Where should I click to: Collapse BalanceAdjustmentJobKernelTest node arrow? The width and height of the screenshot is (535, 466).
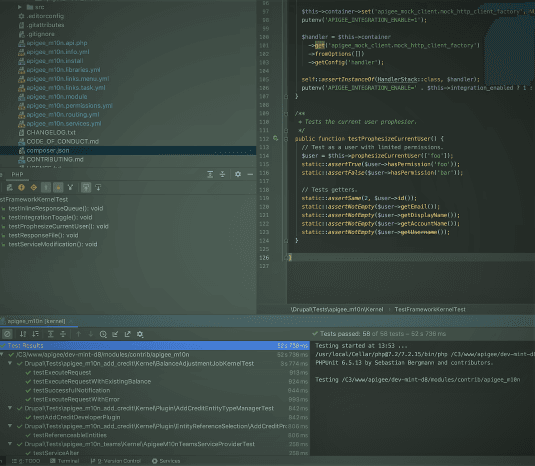coord(10,364)
